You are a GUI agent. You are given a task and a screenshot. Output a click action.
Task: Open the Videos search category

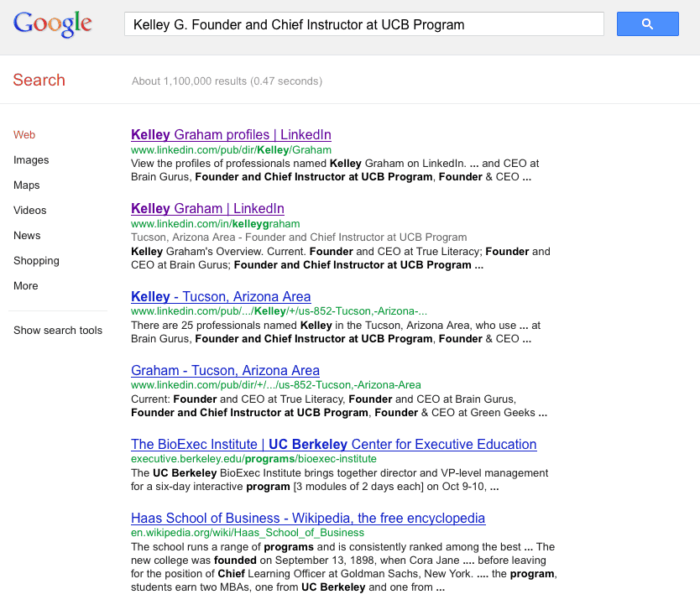coord(30,210)
